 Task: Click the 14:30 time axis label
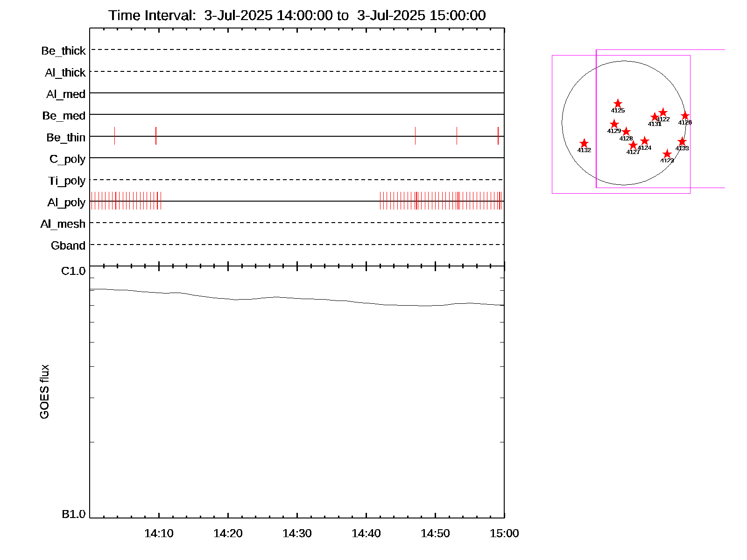[297, 533]
